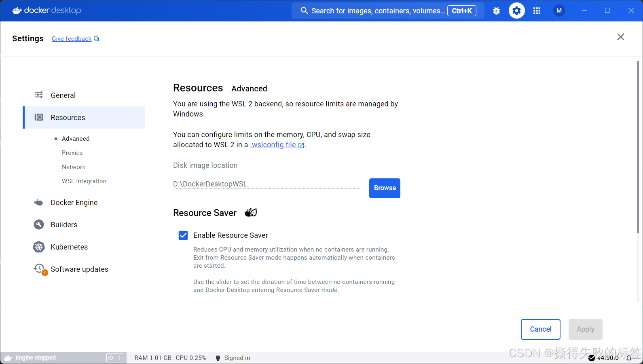The image size is (643, 364).
Task: Click the search images and containers box
Action: point(388,11)
